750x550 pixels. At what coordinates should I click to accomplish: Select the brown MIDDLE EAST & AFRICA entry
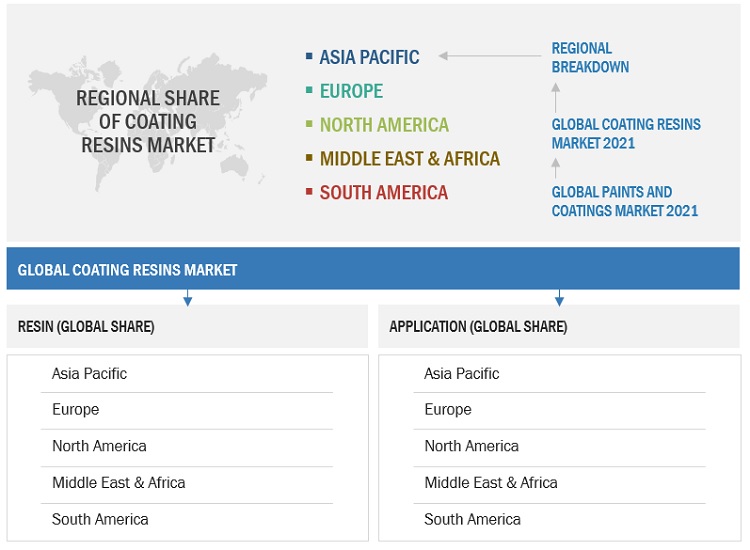(x=409, y=159)
